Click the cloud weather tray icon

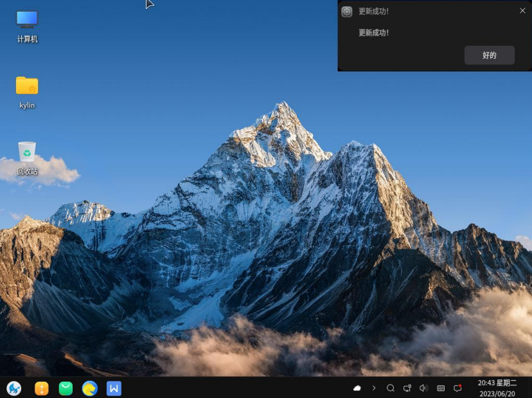[357, 388]
